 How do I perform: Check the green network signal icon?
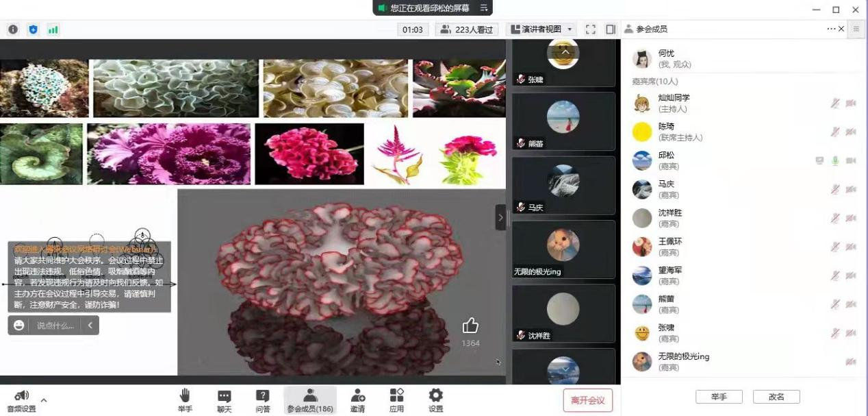[x=53, y=29]
